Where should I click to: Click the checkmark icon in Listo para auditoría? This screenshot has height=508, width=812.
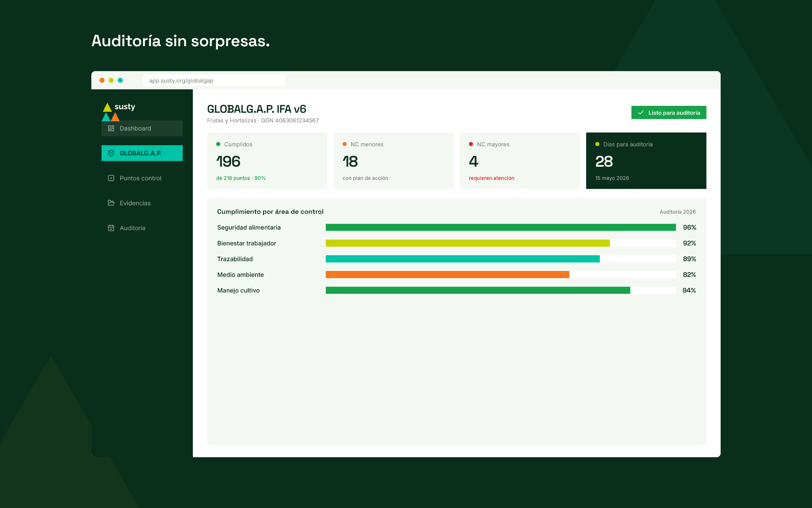(x=641, y=113)
